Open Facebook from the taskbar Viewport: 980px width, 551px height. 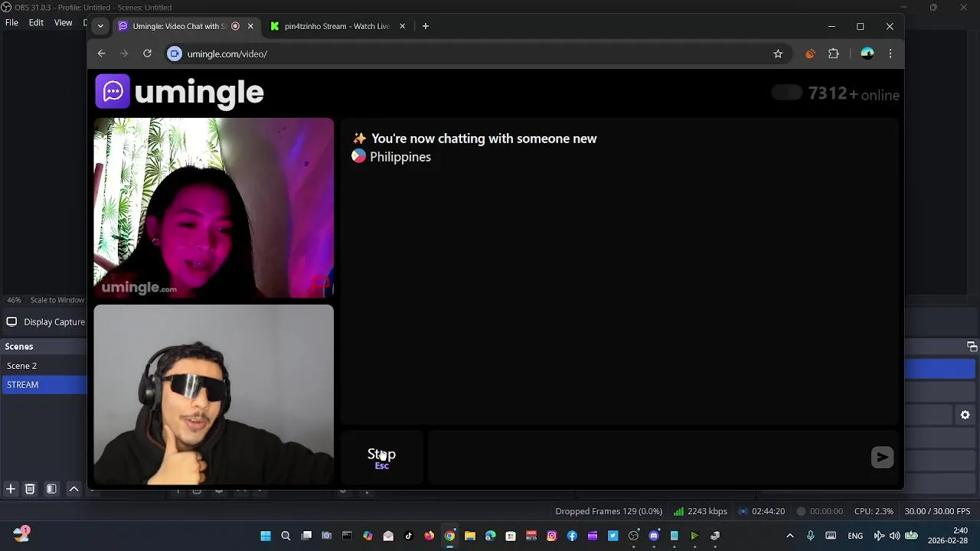572,536
